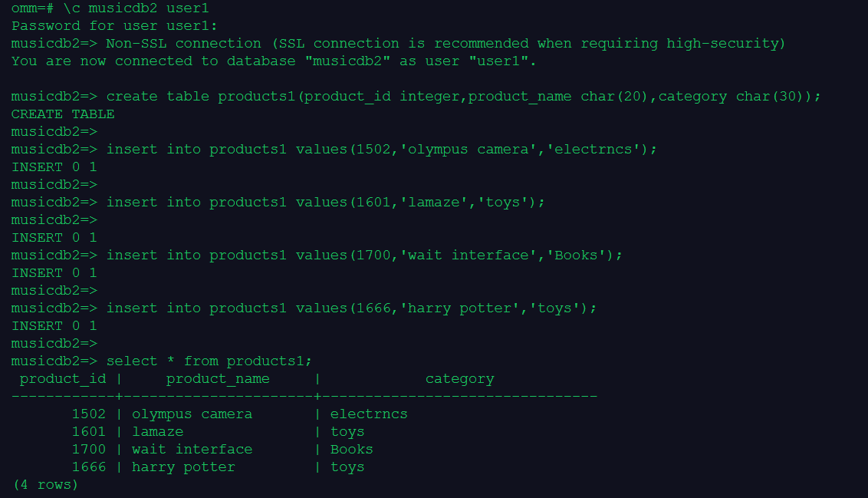This screenshot has height=498, width=868.
Task: Click the category column header
Action: [x=459, y=378]
